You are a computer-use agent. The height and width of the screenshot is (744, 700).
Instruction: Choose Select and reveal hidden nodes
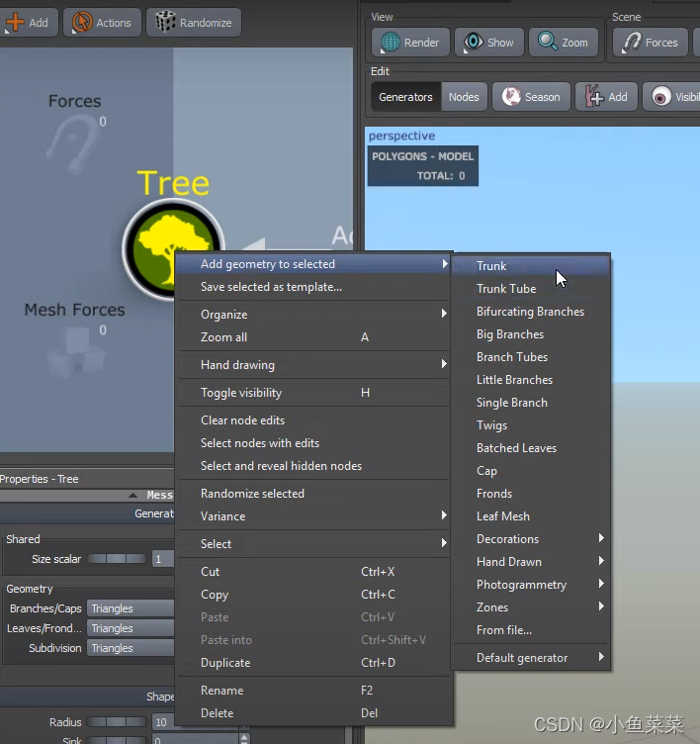pyautogui.click(x=313, y=465)
